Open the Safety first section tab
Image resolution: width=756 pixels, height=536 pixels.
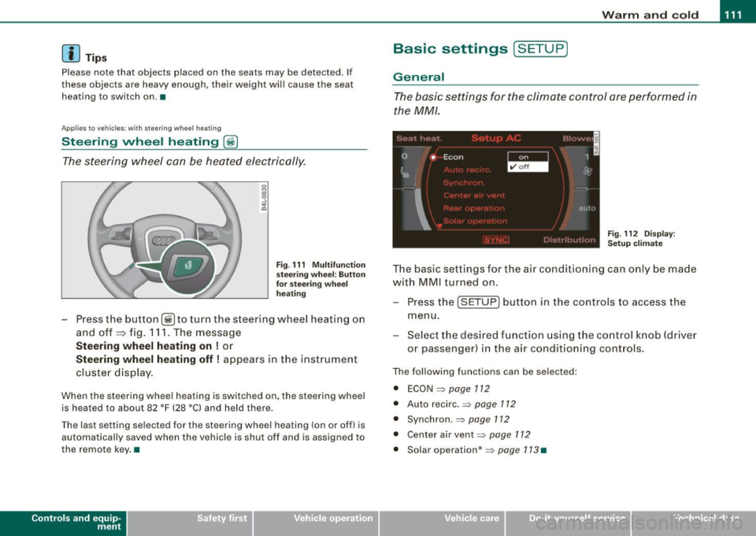click(x=191, y=523)
